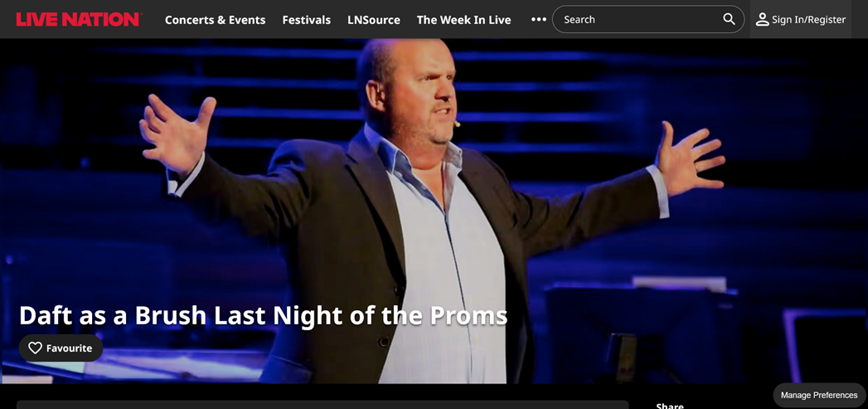Click the magnifying glass search icon
This screenshot has height=409, width=868.
(x=729, y=19)
